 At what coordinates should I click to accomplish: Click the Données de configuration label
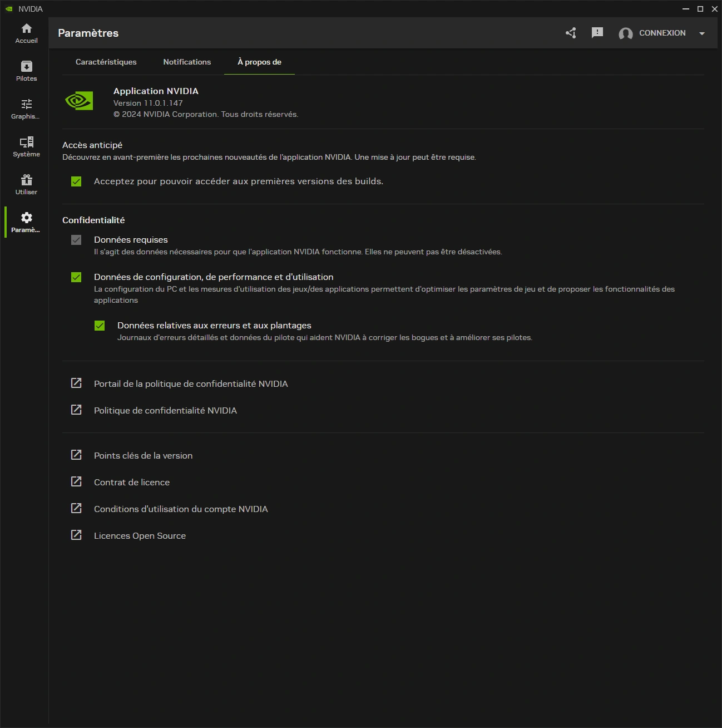[214, 277]
